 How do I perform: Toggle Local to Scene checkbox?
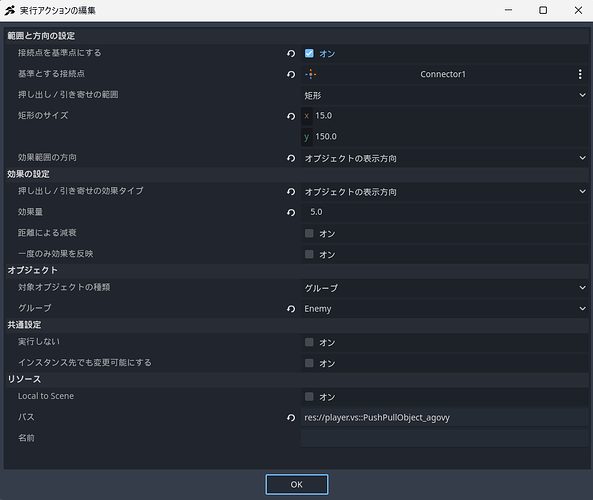pyautogui.click(x=309, y=396)
